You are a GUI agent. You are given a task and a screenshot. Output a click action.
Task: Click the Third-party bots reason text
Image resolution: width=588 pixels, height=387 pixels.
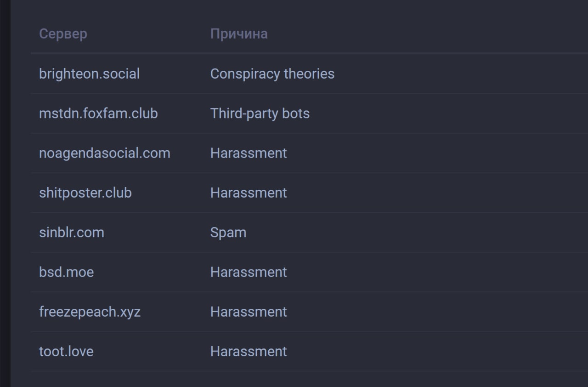pyautogui.click(x=260, y=113)
